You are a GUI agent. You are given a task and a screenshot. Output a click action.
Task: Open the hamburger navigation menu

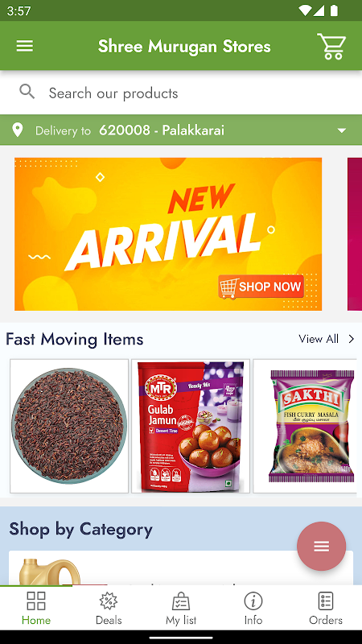[x=25, y=46]
